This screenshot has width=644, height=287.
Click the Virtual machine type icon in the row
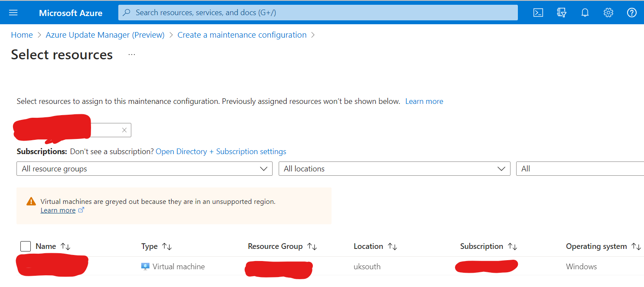point(145,266)
